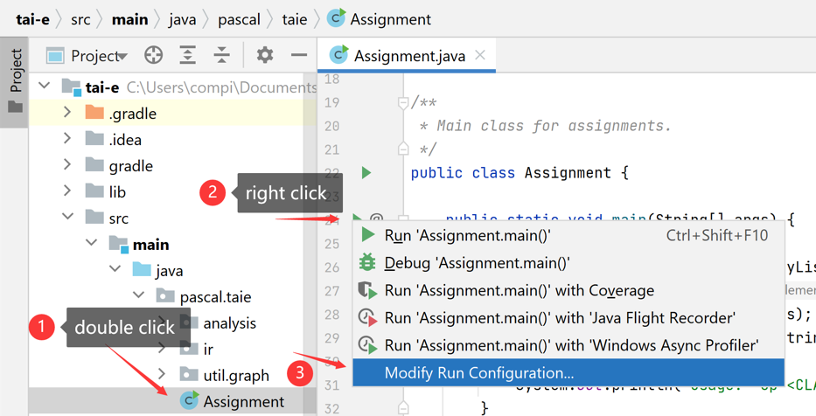This screenshot has width=816, height=416.
Task: Click the taie breadcrumb
Action: (295, 20)
